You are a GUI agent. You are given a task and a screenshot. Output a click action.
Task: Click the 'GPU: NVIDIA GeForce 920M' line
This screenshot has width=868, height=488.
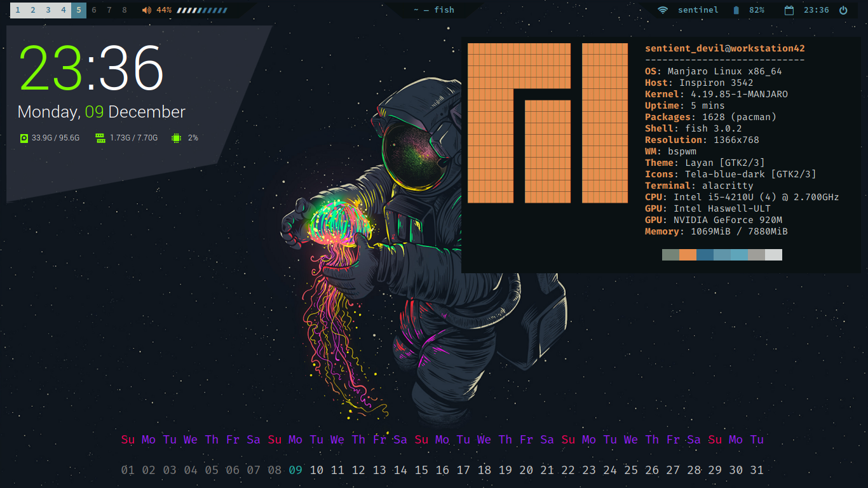[714, 220]
